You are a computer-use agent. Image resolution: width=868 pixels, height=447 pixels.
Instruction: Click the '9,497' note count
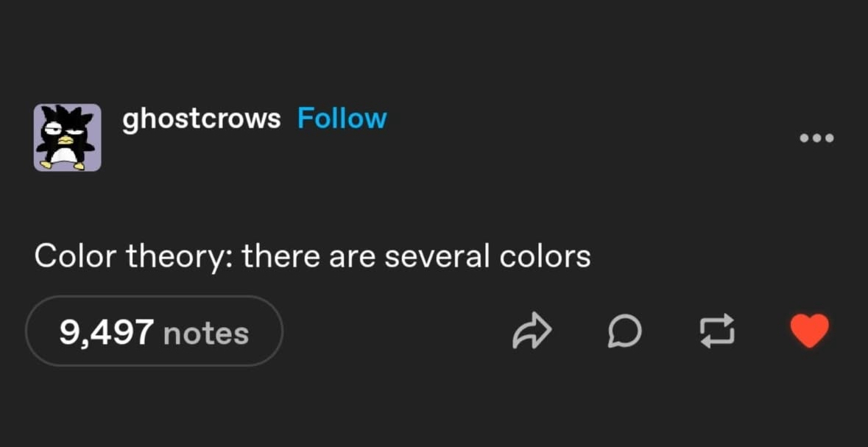107,333
